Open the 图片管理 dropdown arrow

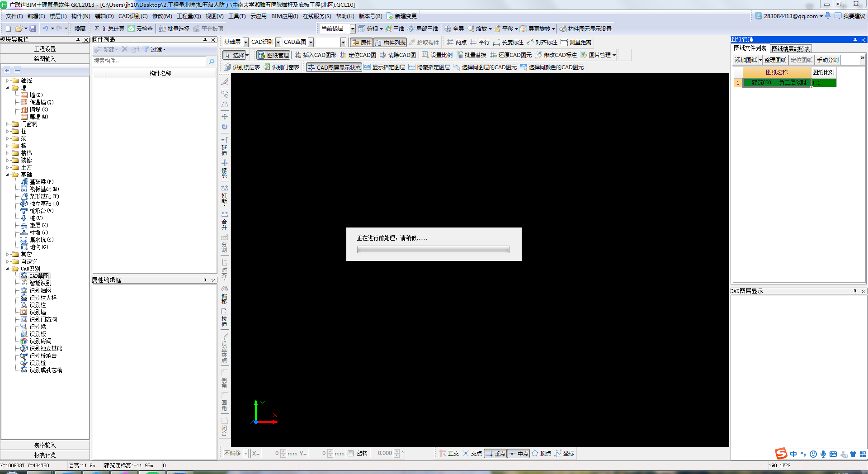[x=614, y=55]
